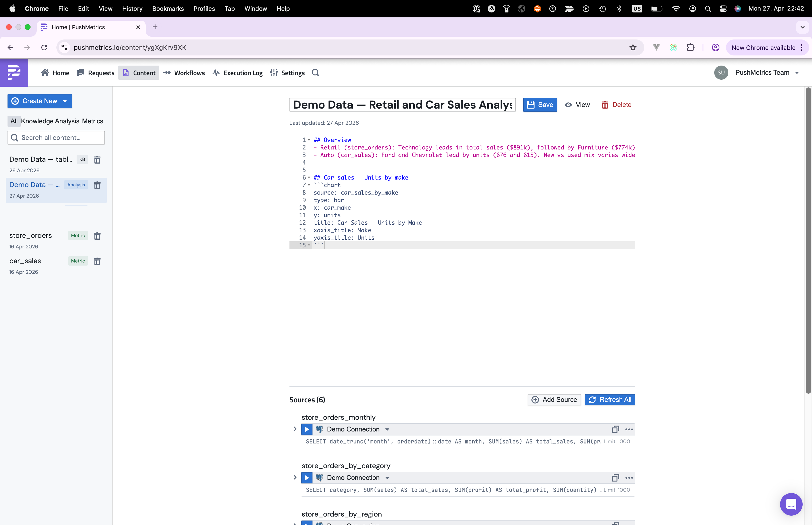The height and width of the screenshot is (525, 812).
Task: Expand the store_orders_by_category source row
Action: click(295, 477)
